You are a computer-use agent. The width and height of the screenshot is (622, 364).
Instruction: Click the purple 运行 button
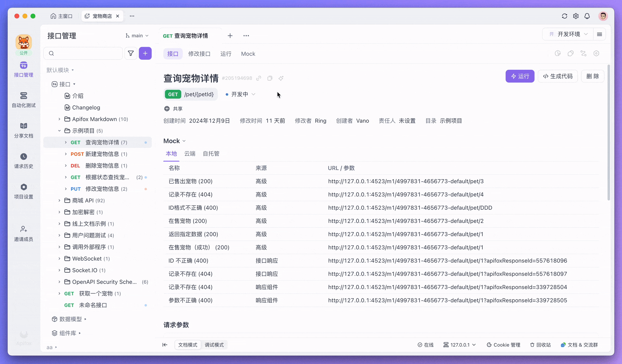(x=520, y=76)
